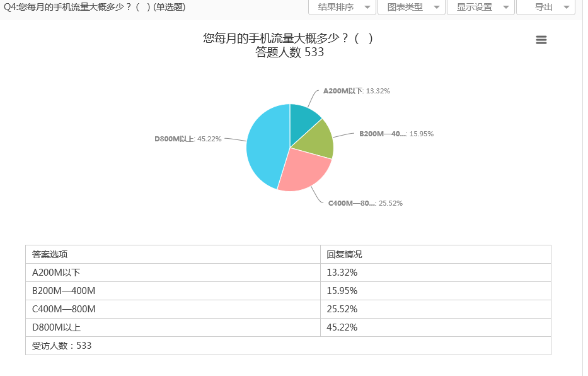588x376 pixels.
Task: Click the A200M以下 13.32% chart label
Action: point(357,91)
